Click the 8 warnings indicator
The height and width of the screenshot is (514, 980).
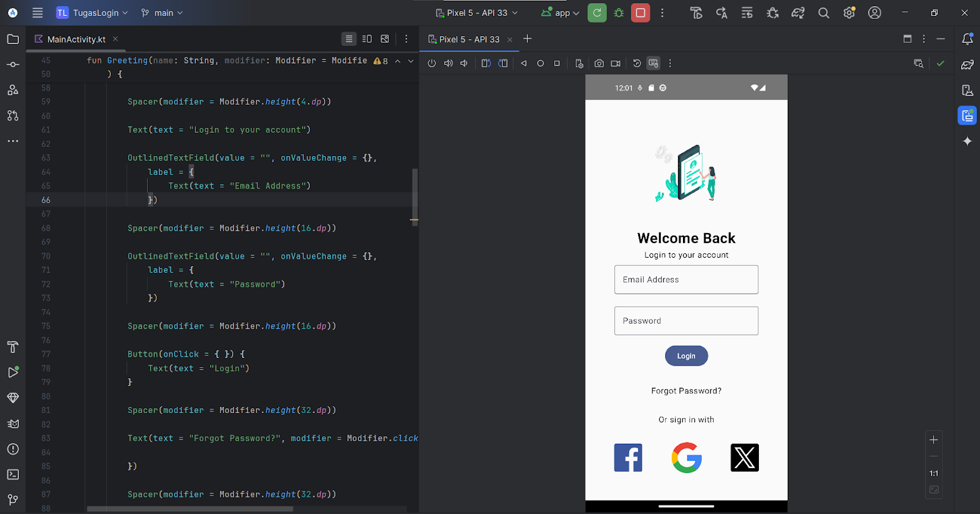click(381, 61)
